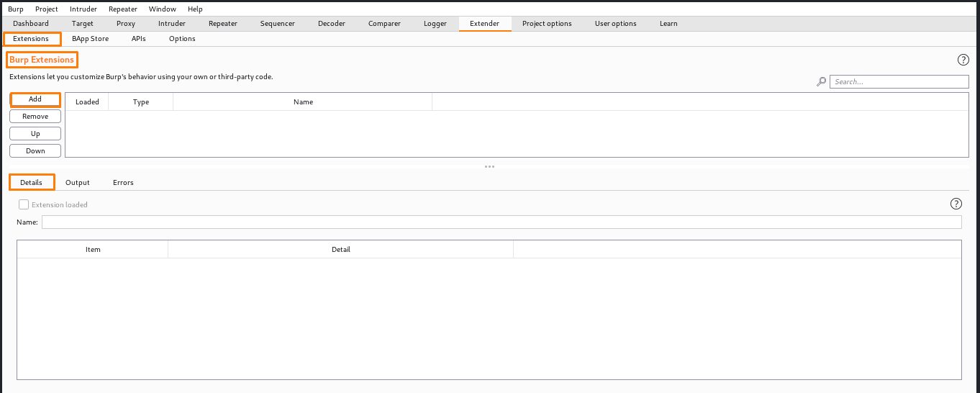Screen dimensions: 980x393
Task: Open the Intruder menu in menu bar
Action: [x=83, y=9]
